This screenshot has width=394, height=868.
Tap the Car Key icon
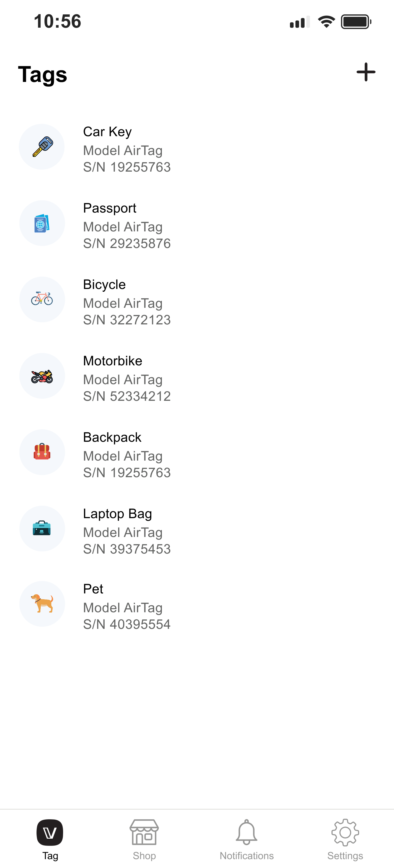click(x=42, y=147)
